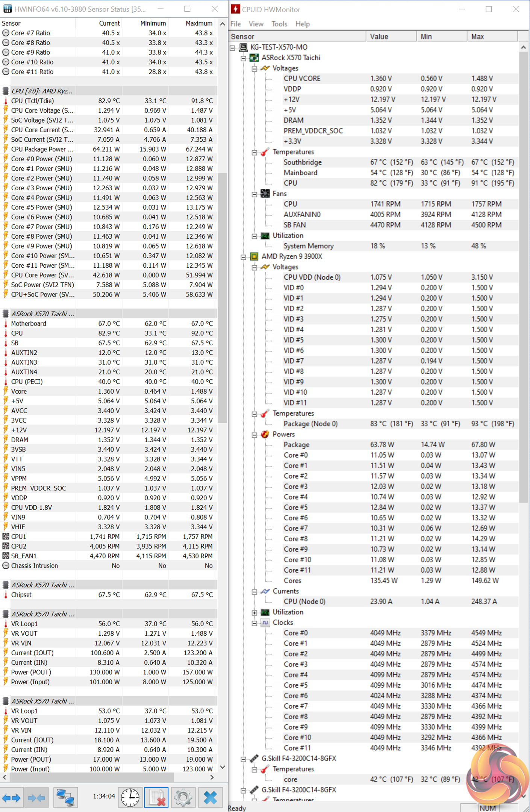Open HWiNFO sensor settings gear icon
The height and width of the screenshot is (812, 530).
183,797
